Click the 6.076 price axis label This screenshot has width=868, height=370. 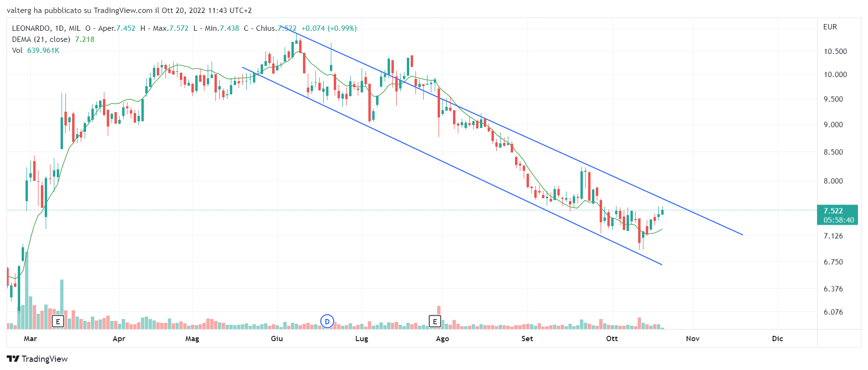click(x=833, y=312)
